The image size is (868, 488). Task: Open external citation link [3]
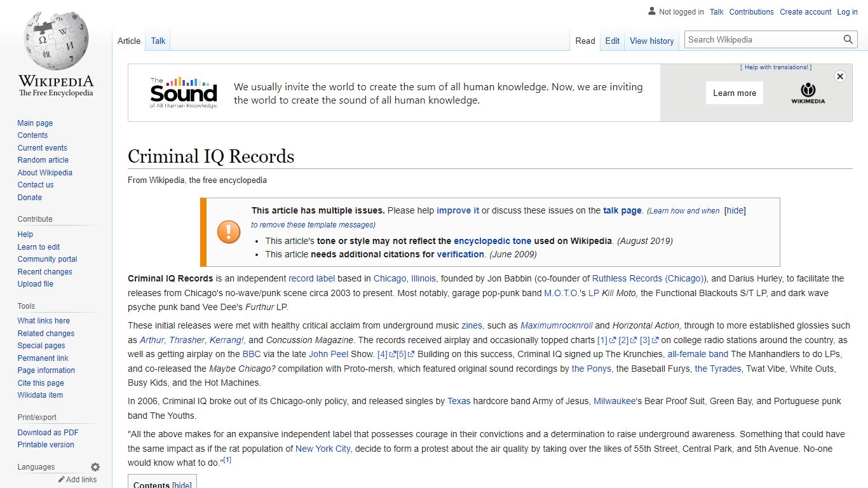tap(649, 340)
